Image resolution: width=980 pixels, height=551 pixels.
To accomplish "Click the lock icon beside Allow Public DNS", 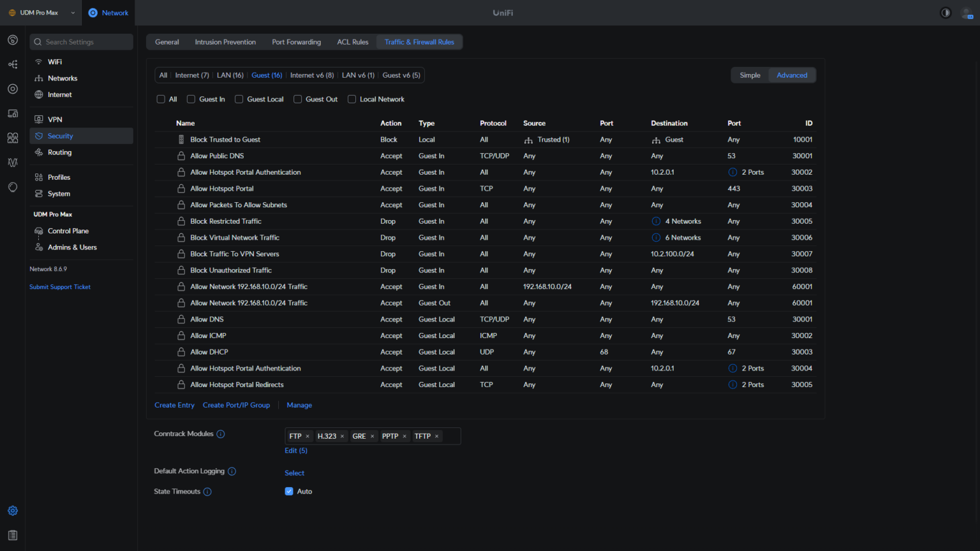I will [x=181, y=156].
